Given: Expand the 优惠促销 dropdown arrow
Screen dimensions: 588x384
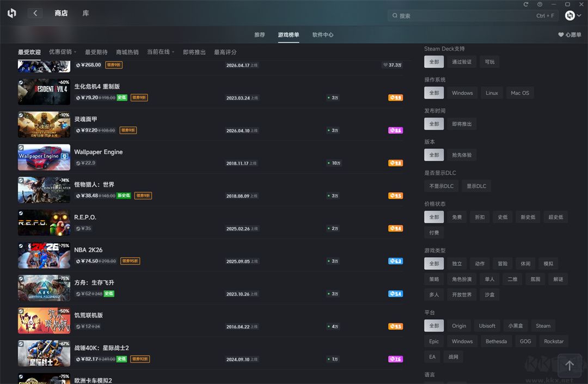Looking at the screenshot, I should tap(75, 52).
